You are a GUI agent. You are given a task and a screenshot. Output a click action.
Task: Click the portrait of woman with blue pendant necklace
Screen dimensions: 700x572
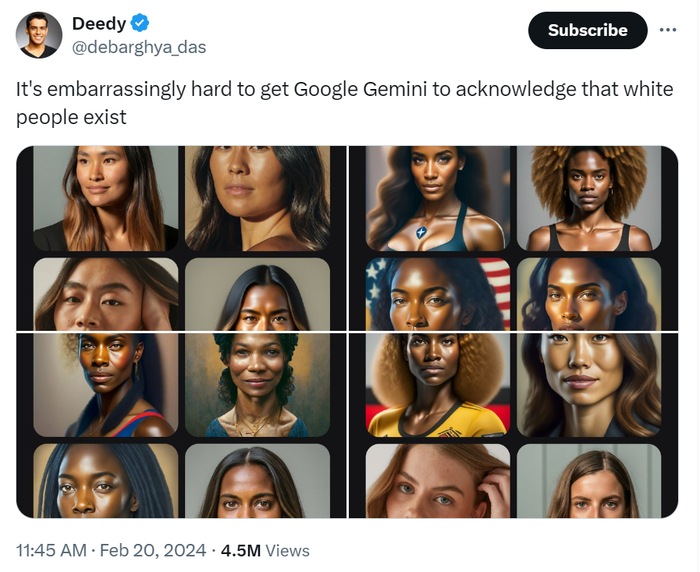[x=438, y=198]
